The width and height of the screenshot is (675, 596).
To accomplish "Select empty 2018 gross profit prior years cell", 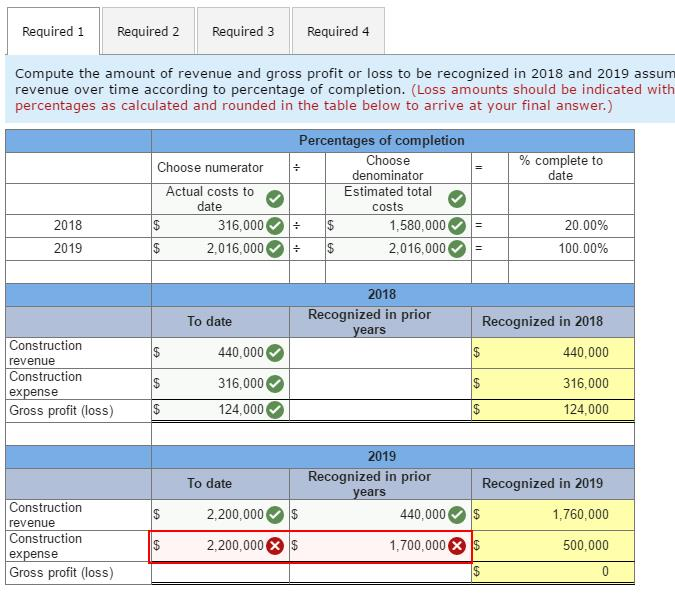I will coord(381,410).
